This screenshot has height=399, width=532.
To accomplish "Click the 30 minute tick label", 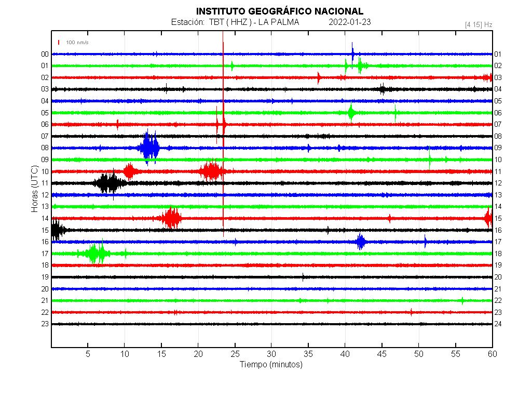I will (271, 354).
